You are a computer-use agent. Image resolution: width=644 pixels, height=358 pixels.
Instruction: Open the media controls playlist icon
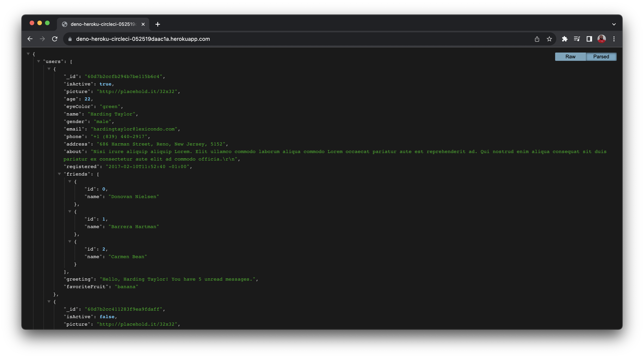577,39
